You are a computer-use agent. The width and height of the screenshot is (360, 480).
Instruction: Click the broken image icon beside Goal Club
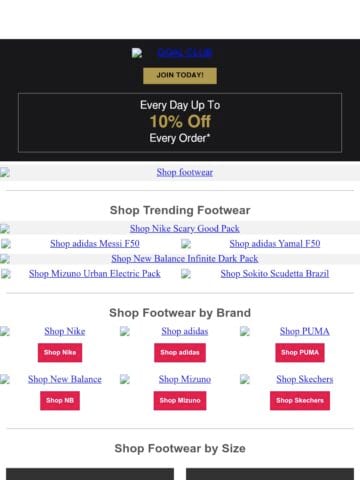[137, 53]
